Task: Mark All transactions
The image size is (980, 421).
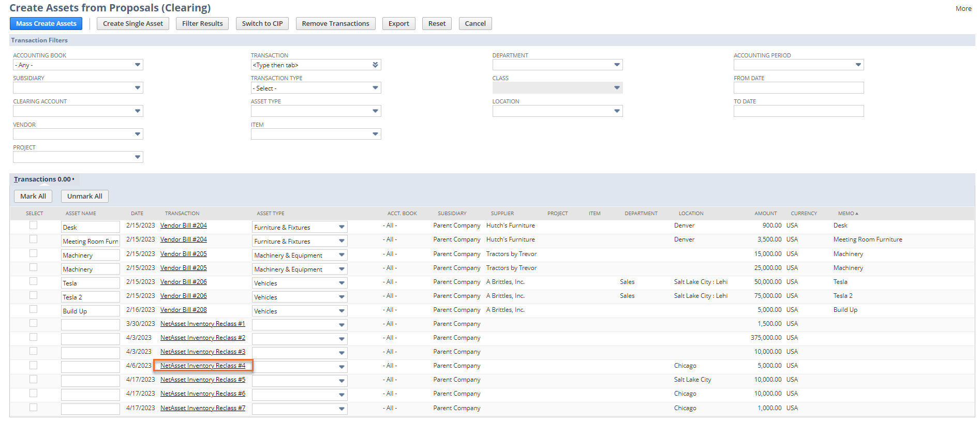Action: (x=33, y=197)
